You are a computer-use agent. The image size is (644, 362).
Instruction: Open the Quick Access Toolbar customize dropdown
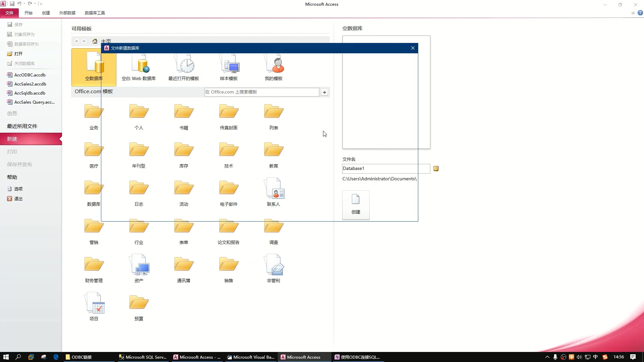pyautogui.click(x=41, y=4)
